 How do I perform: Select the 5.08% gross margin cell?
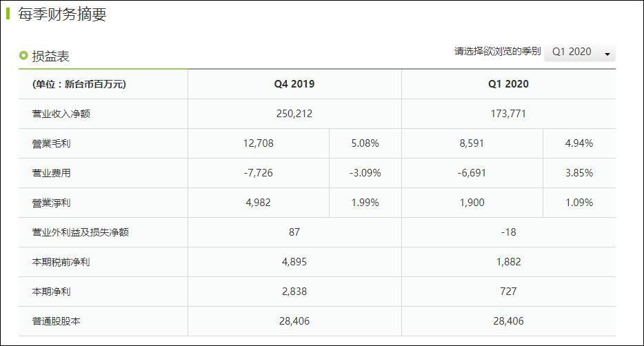365,143
